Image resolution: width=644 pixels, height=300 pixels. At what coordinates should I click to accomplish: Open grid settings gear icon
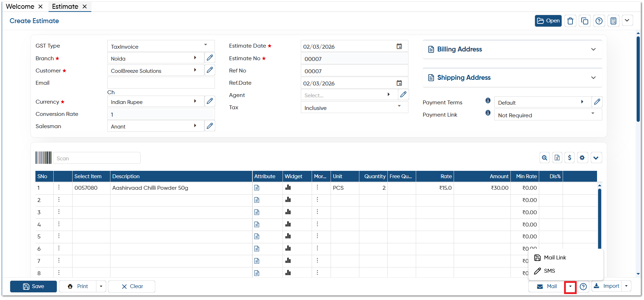[x=582, y=158]
